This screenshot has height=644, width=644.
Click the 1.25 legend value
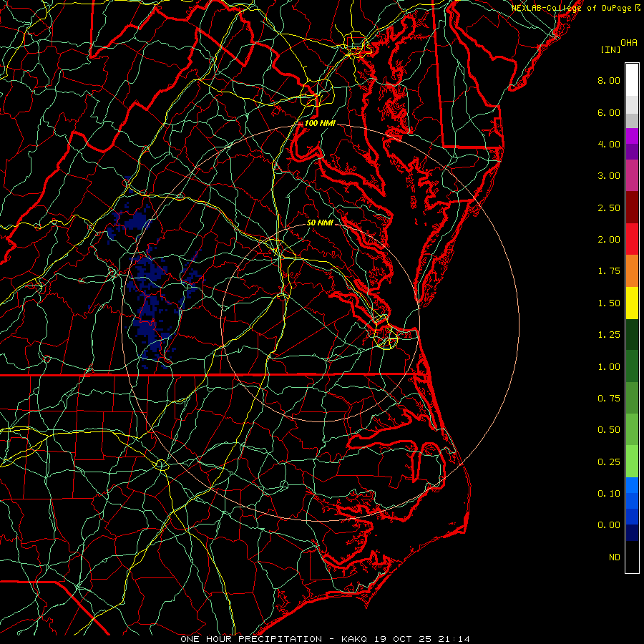point(609,335)
